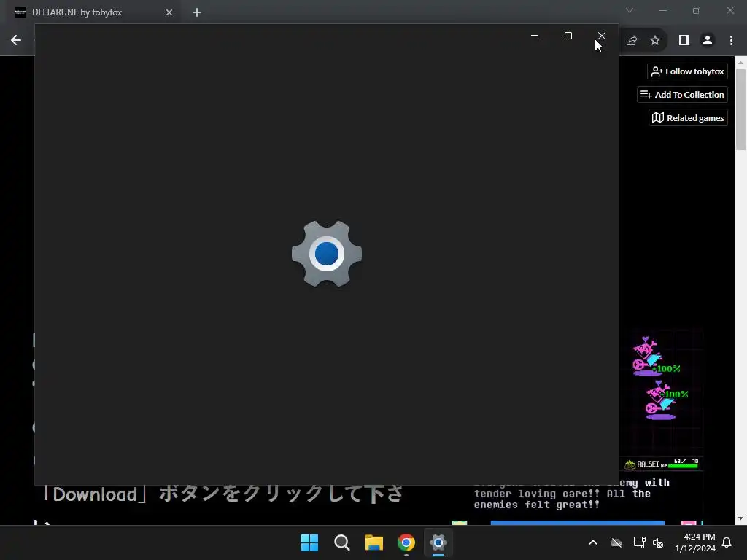Open network status tray icon

click(639, 542)
